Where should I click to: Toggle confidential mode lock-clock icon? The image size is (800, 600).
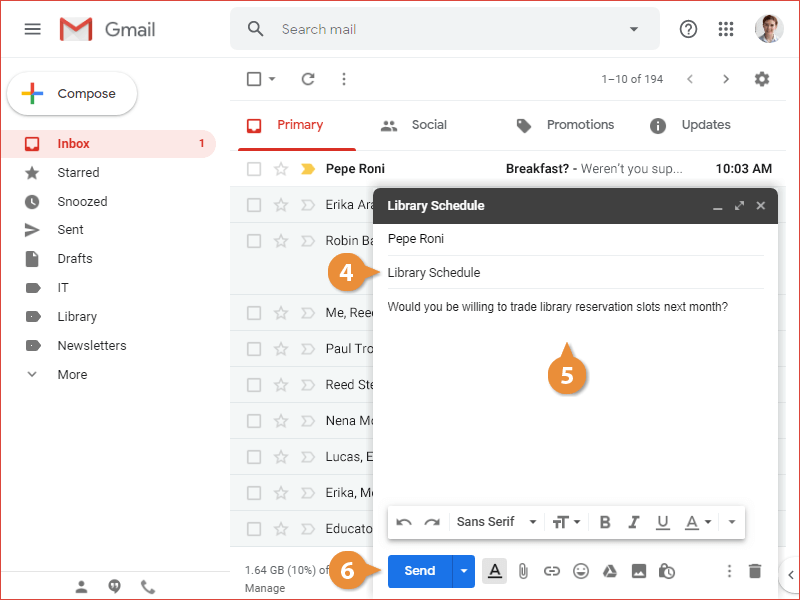pyautogui.click(x=667, y=571)
